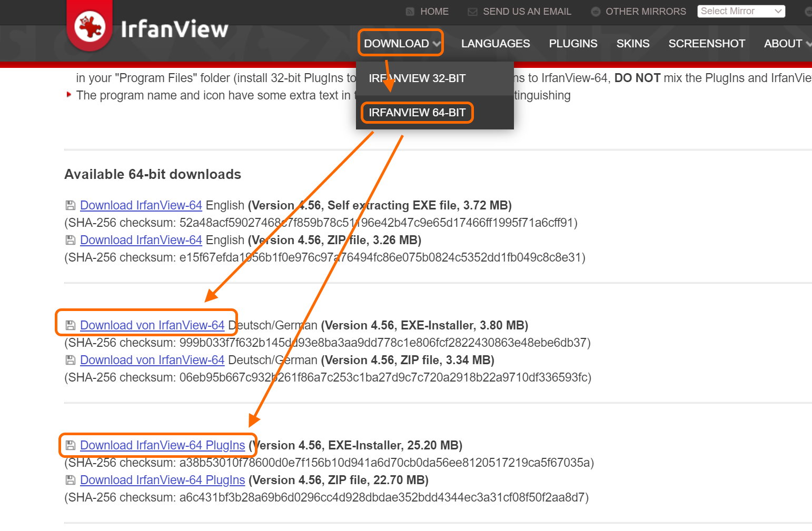The width and height of the screenshot is (812, 531).
Task: Click the envelope icon beside Send Us An Email
Action: coord(472,12)
